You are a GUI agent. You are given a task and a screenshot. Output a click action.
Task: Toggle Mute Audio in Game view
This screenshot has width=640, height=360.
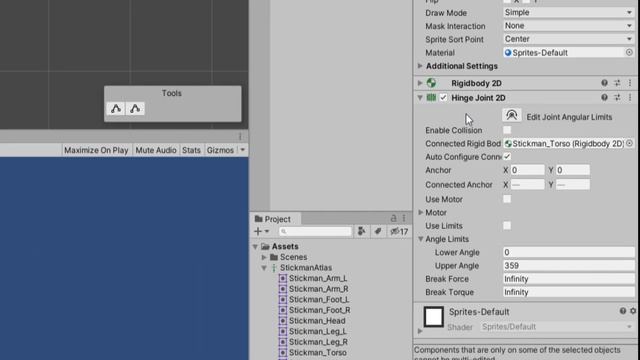click(156, 150)
